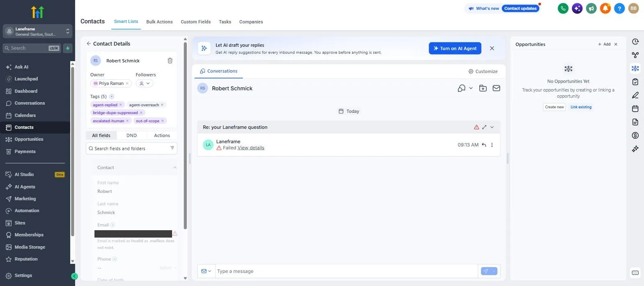Open the BB user avatar menu

(633, 8)
